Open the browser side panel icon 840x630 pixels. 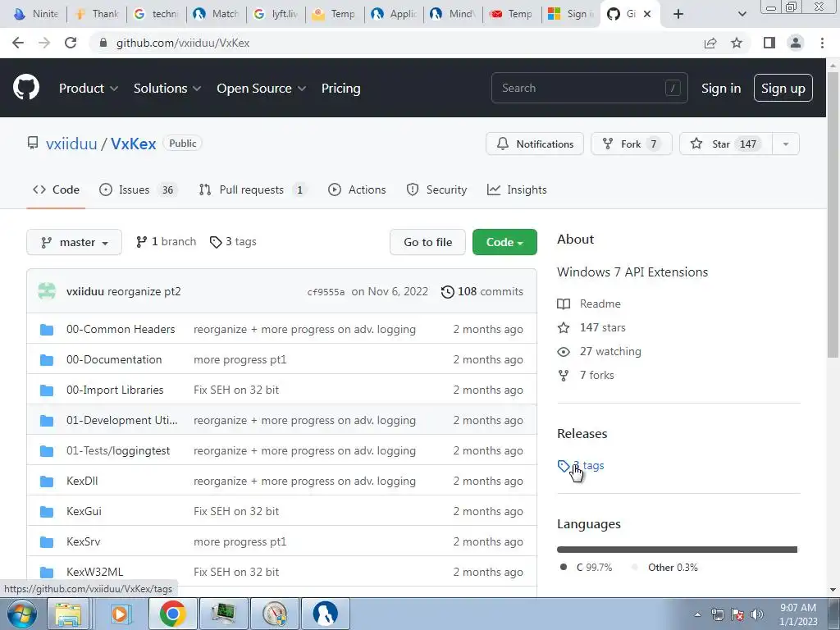(x=769, y=43)
